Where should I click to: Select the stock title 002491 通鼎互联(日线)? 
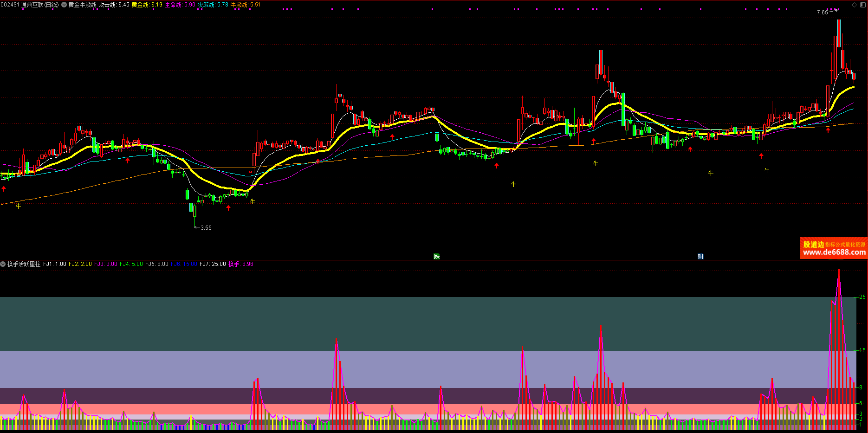pos(30,5)
